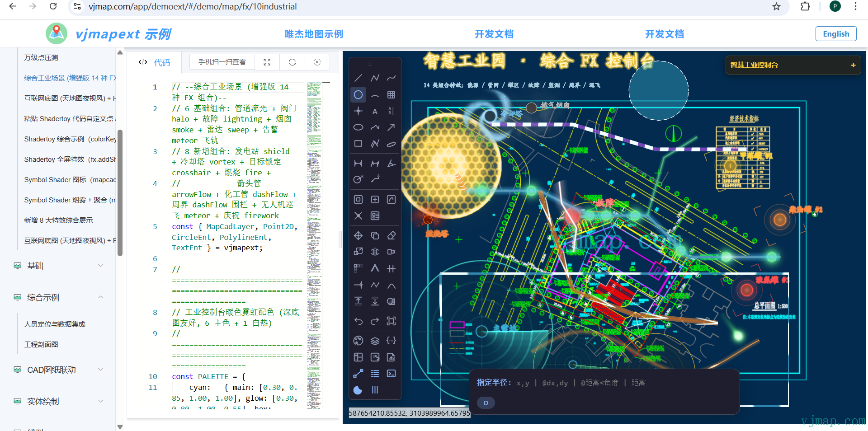Image resolution: width=868 pixels, height=431 pixels.
Task: Expand the 基础 sidebar section
Action: (x=59, y=266)
